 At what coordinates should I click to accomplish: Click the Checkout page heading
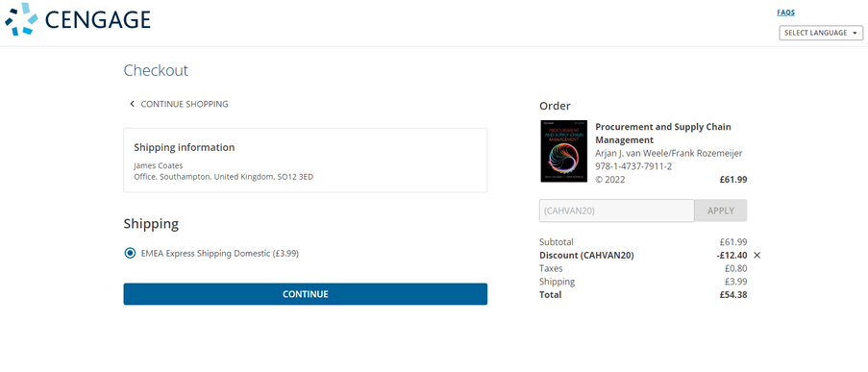pyautogui.click(x=156, y=70)
